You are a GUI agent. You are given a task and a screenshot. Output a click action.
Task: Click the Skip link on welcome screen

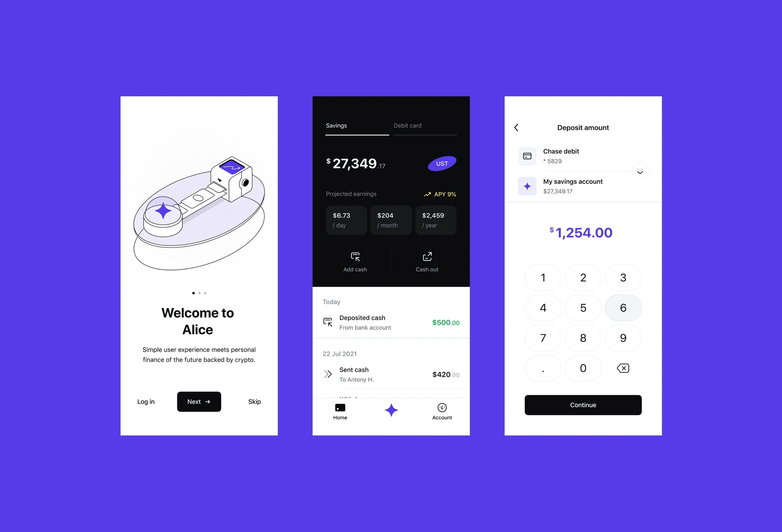click(x=254, y=401)
